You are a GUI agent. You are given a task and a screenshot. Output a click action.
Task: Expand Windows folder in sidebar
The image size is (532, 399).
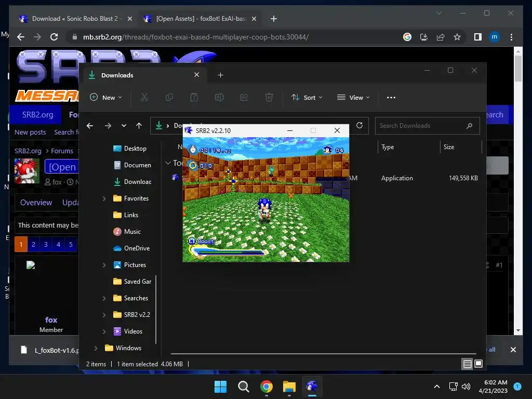coord(96,348)
